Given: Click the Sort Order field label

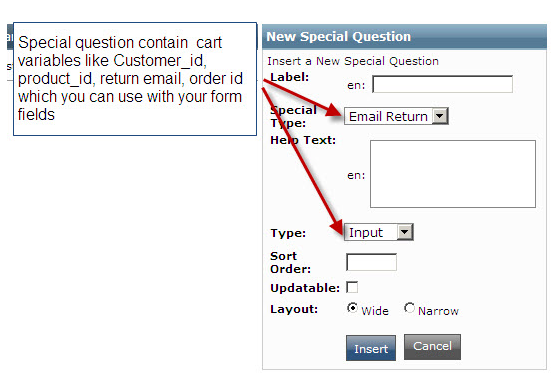Looking at the screenshot, I should 291,262.
